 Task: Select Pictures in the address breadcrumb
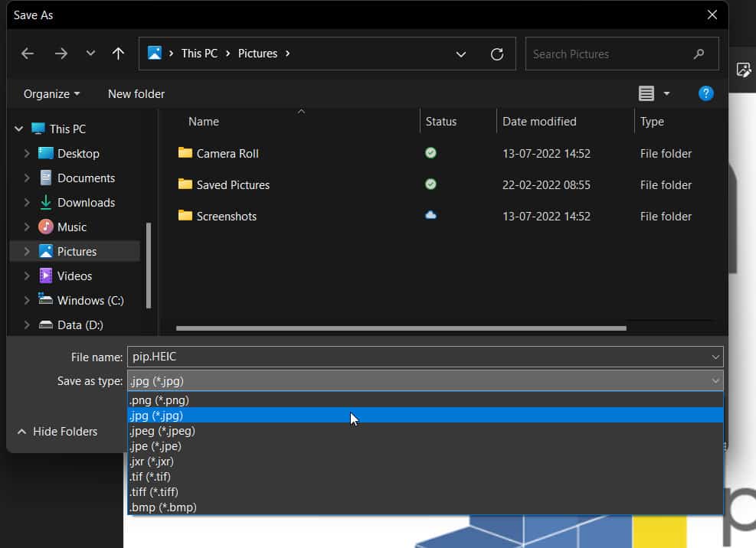click(257, 54)
